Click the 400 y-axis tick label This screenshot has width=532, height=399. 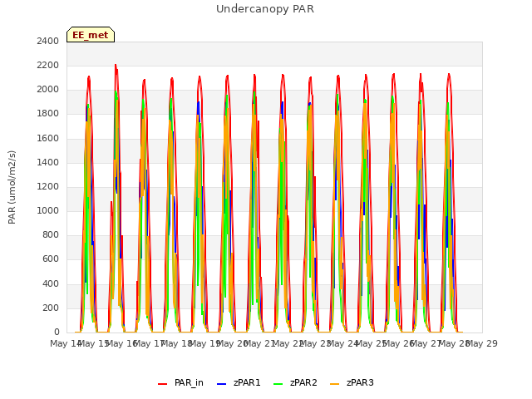(51, 283)
